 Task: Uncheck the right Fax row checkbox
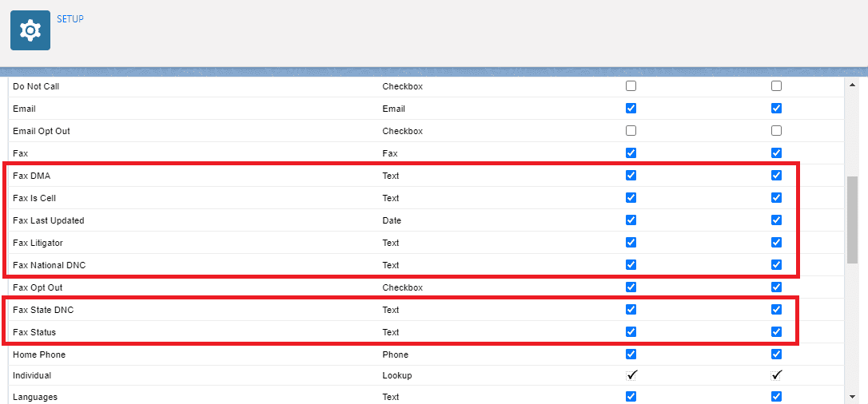click(776, 153)
